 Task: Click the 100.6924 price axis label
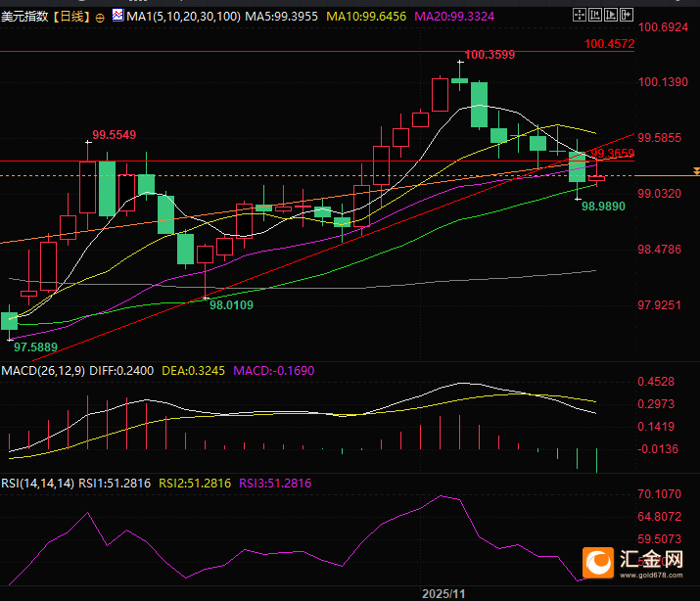(x=663, y=27)
